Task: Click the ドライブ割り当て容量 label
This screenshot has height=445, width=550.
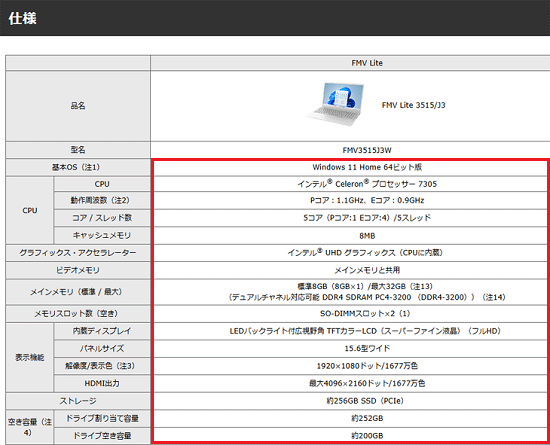Action: [x=102, y=418]
